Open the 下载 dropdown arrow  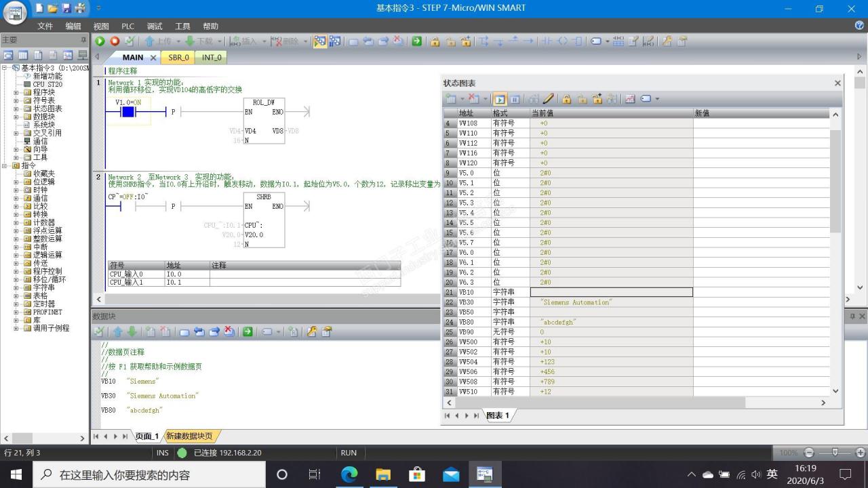click(219, 41)
